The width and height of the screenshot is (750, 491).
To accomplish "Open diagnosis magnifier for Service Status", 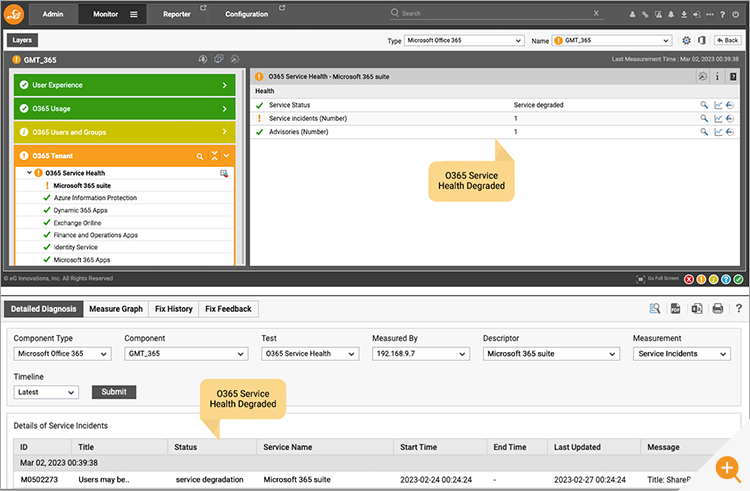I will click(x=704, y=105).
